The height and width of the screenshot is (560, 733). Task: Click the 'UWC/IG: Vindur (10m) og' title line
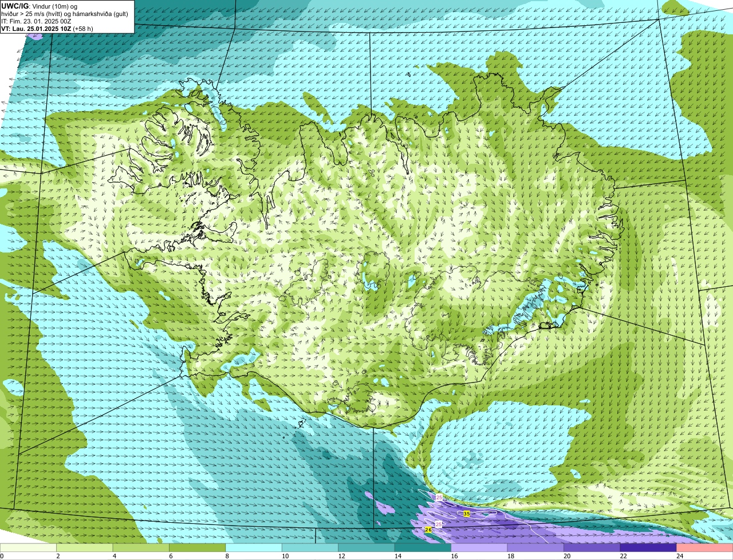[x=40, y=6]
